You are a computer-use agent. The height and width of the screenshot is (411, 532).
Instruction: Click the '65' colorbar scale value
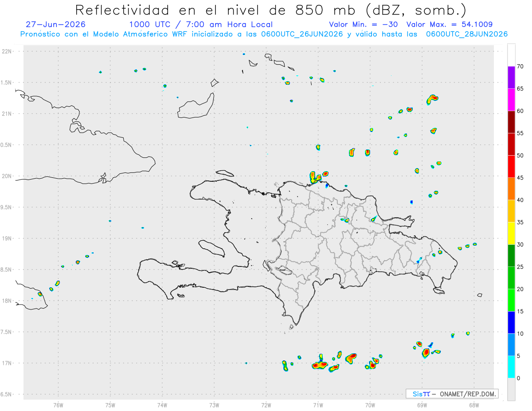point(520,89)
